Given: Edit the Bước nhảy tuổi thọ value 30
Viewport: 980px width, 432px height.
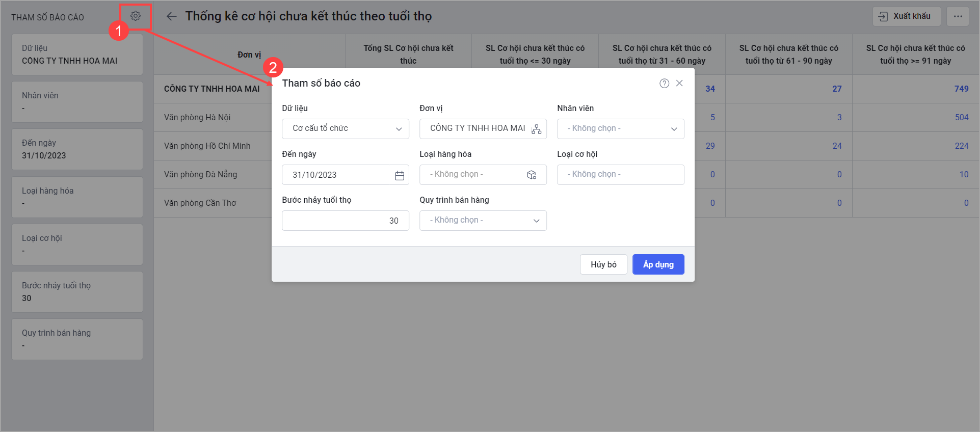Looking at the screenshot, I should coord(345,220).
